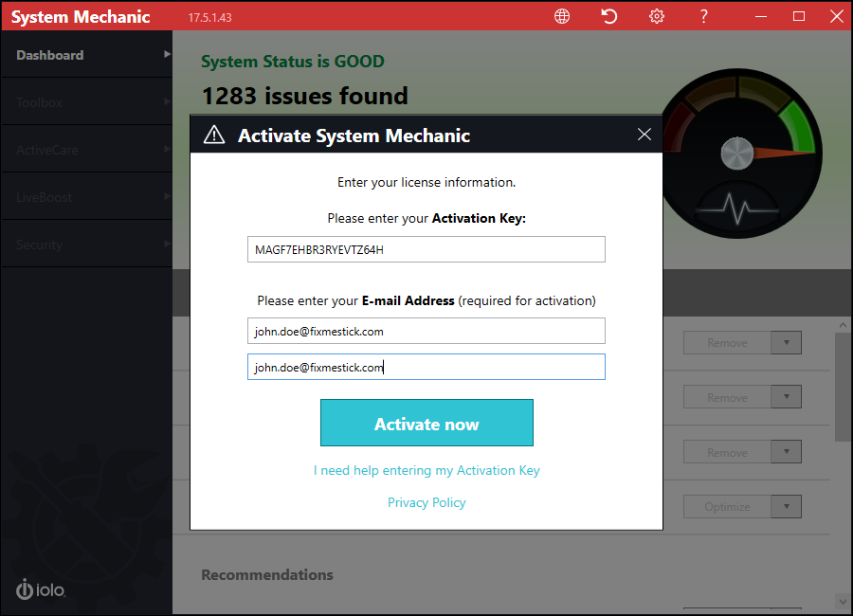
Task: Click the Activate now button
Action: (426, 423)
